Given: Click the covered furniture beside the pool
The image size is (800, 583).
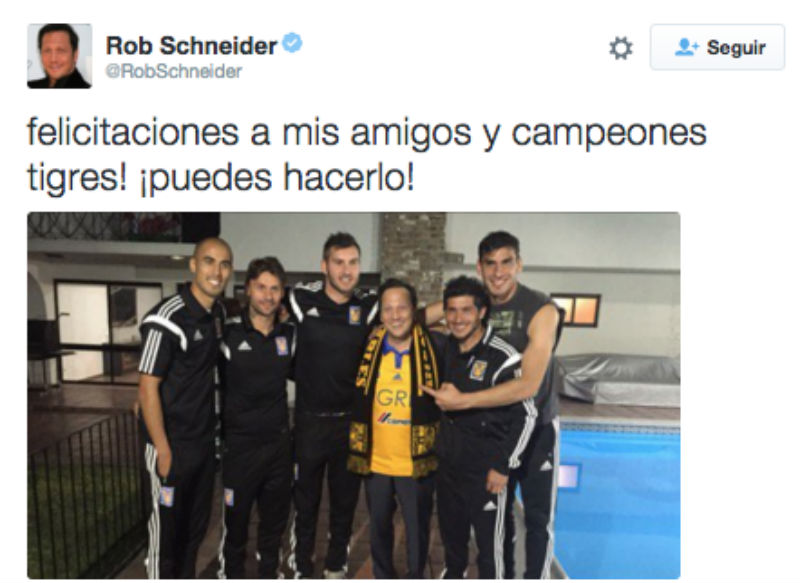Looking at the screenshot, I should pyautogui.click(x=619, y=379).
